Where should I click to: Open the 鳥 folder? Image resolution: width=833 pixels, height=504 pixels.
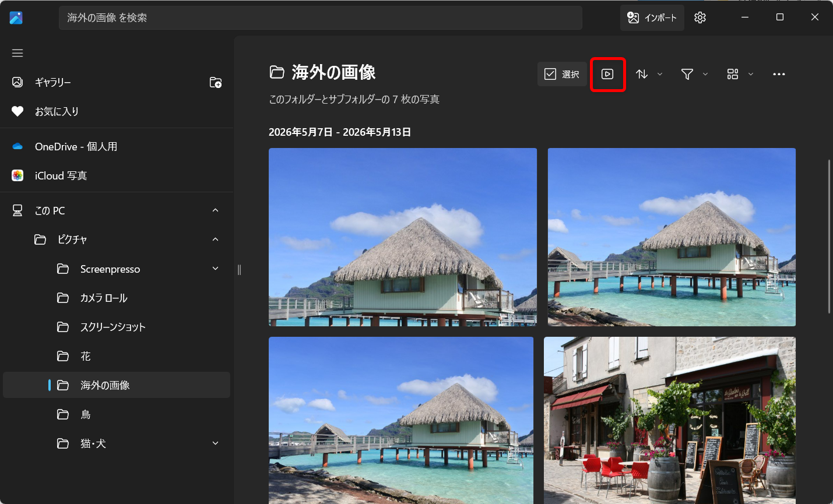click(x=117, y=414)
